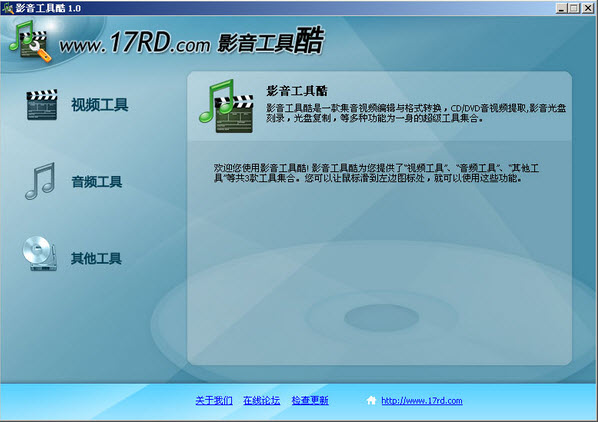Image resolution: width=598 pixels, height=422 pixels.
Task: Click the welcome text starting with 欢迎您使用
Action: pyautogui.click(x=376, y=173)
